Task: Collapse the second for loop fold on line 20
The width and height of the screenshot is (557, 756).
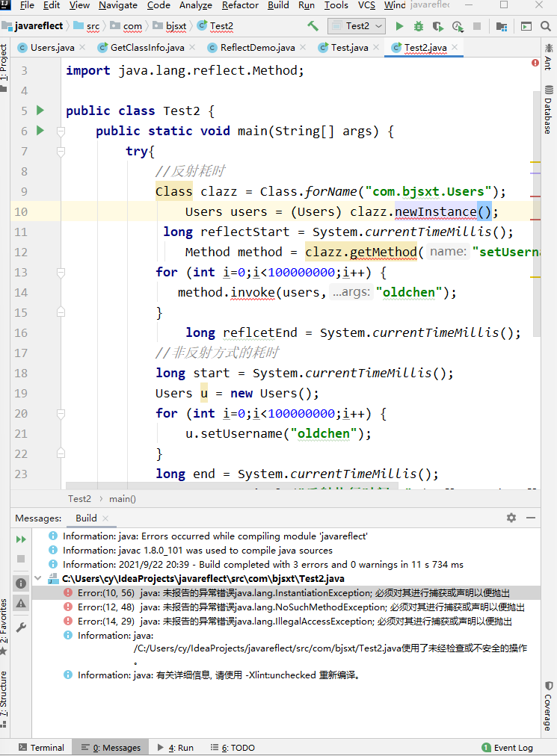Action: point(61,413)
